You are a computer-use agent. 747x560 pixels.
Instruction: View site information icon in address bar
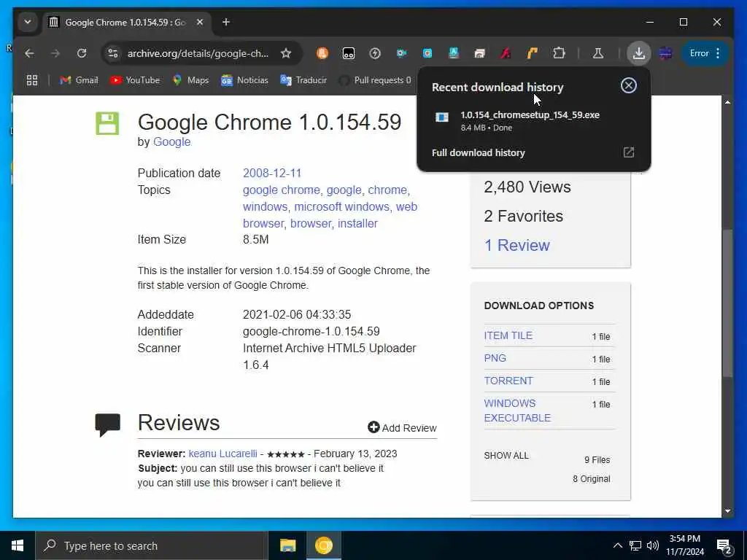pyautogui.click(x=113, y=53)
